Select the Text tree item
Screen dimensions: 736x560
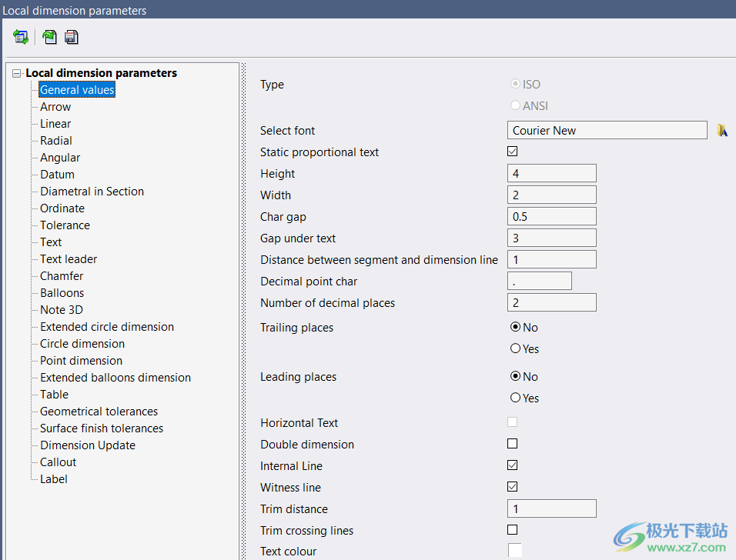coord(51,242)
